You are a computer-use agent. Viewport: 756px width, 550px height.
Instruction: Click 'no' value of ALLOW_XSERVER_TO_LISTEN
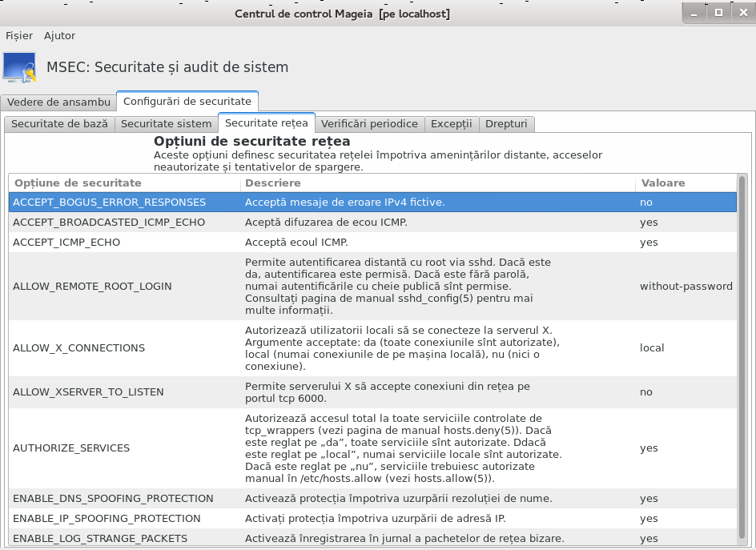[x=646, y=392]
